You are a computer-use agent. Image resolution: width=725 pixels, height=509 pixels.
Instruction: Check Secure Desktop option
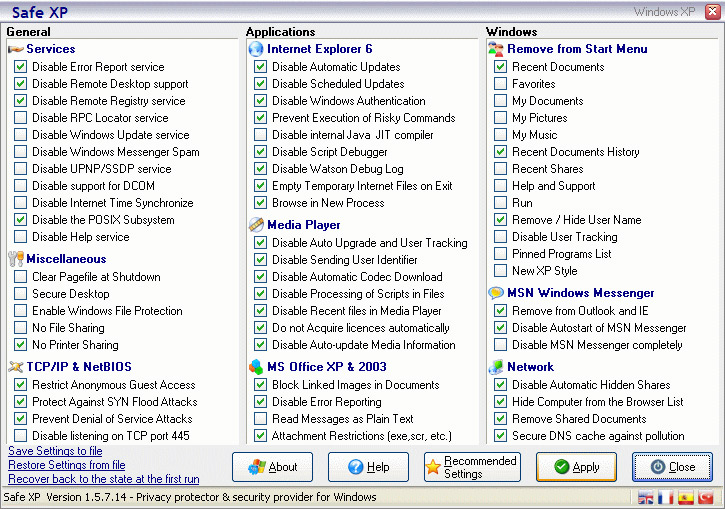20,294
